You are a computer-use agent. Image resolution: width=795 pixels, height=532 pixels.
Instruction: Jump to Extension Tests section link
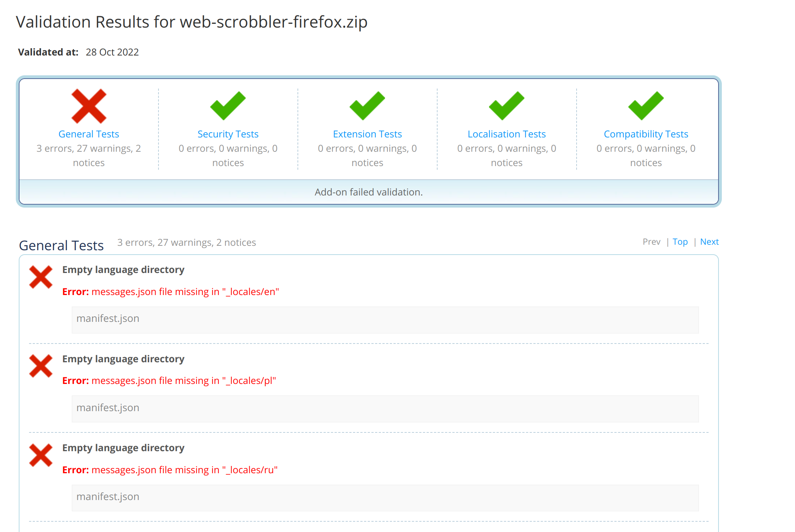pyautogui.click(x=367, y=134)
